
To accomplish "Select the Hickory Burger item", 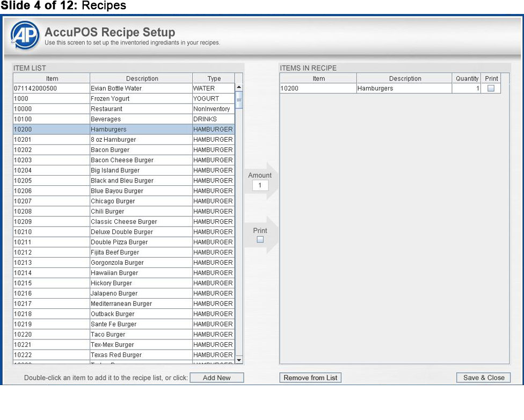I will pos(124,283).
